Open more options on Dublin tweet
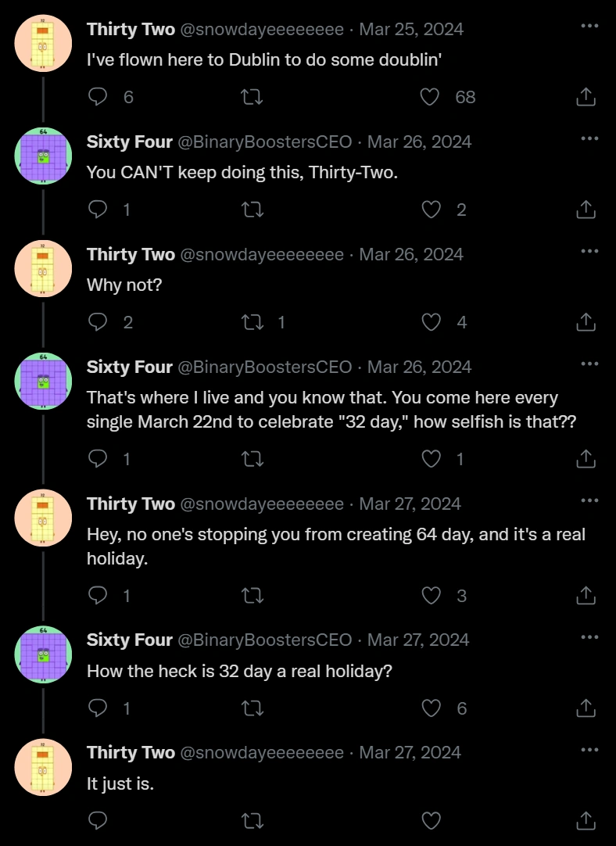Screen dimensions: 616x846 (589, 26)
